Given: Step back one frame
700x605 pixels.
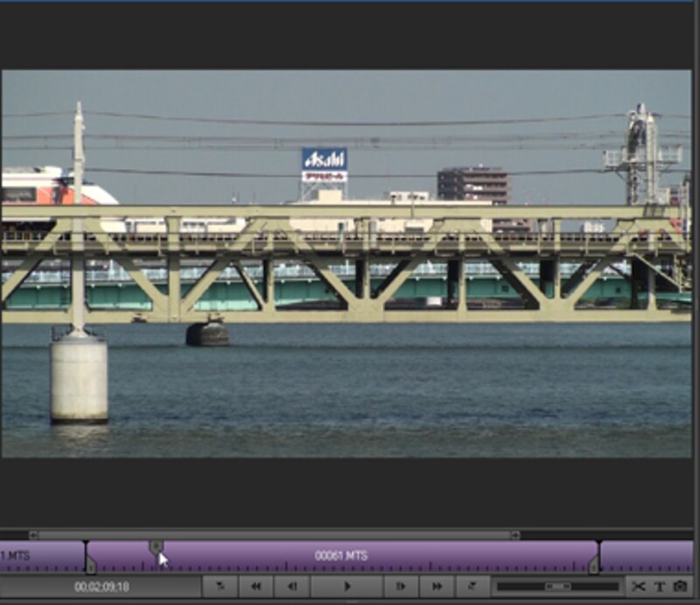Looking at the screenshot, I should click(x=292, y=587).
